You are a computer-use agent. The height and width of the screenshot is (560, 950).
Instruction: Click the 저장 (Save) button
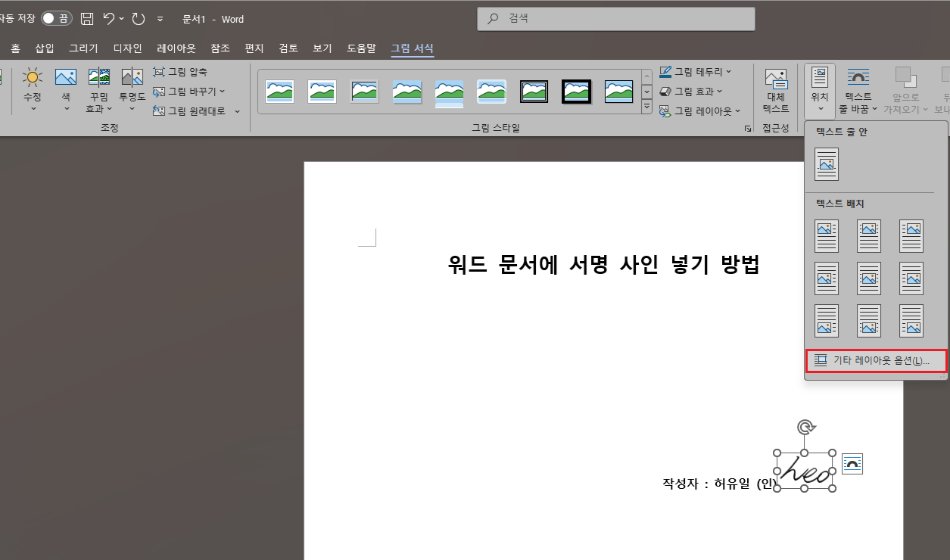86,18
